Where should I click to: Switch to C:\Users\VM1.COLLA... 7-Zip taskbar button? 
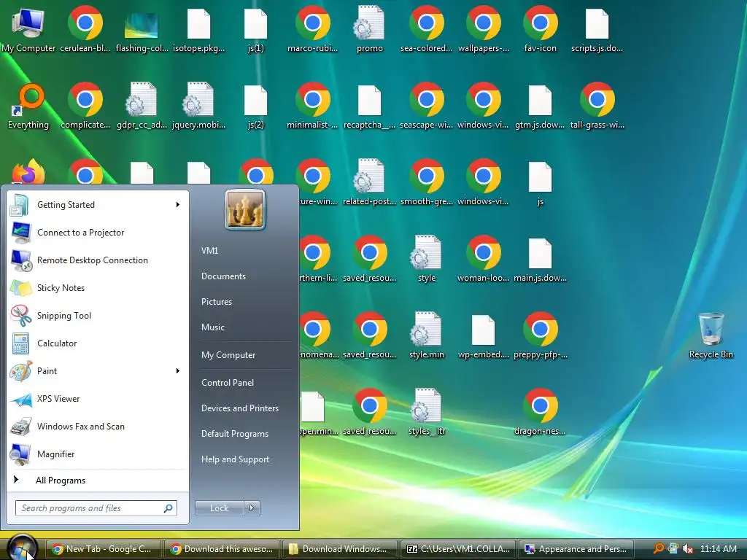coord(458,549)
